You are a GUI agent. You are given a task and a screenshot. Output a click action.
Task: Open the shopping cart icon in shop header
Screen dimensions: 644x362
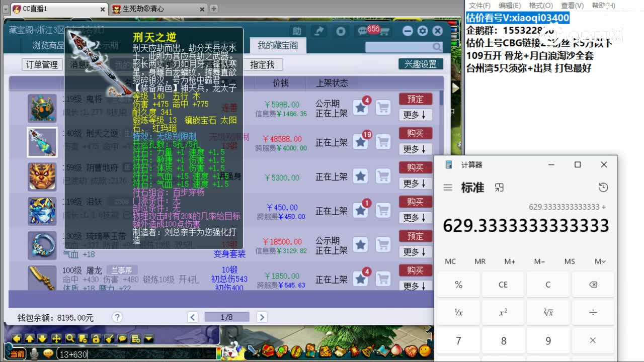pos(384,32)
